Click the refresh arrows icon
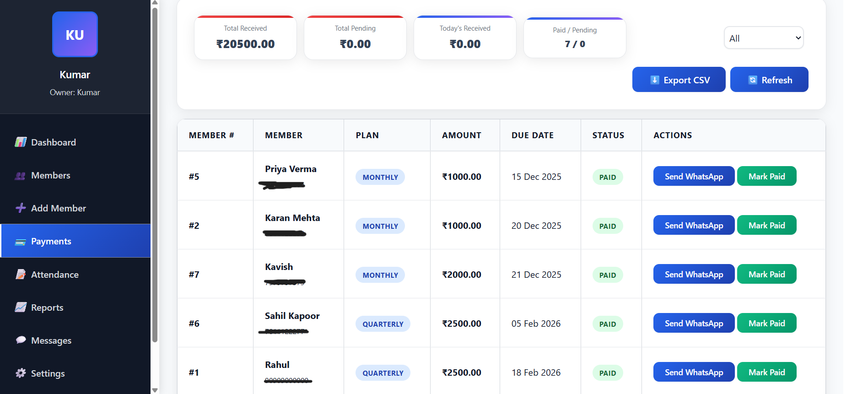This screenshot has height=394, width=868. coord(753,80)
